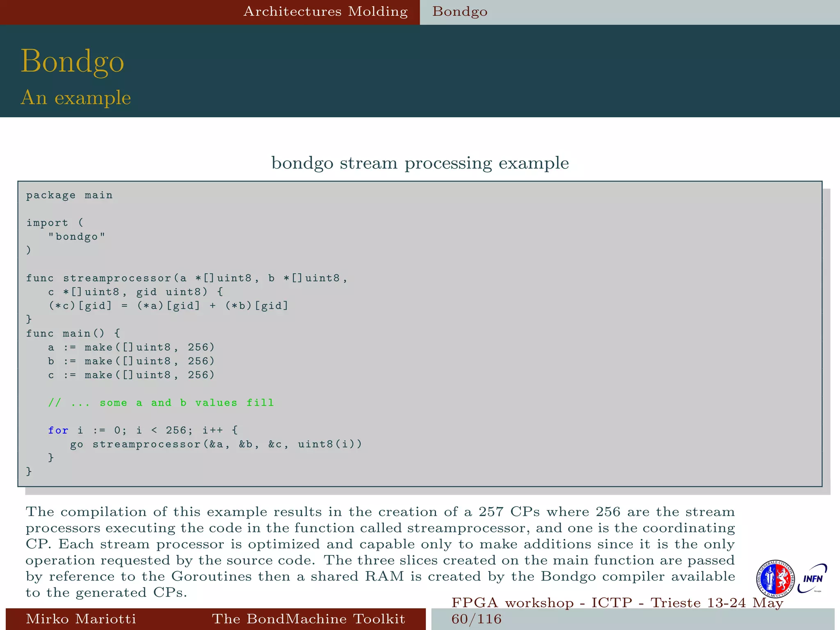The width and height of the screenshot is (840, 630).
Task: Click the func main() { line
Action: [73, 333]
